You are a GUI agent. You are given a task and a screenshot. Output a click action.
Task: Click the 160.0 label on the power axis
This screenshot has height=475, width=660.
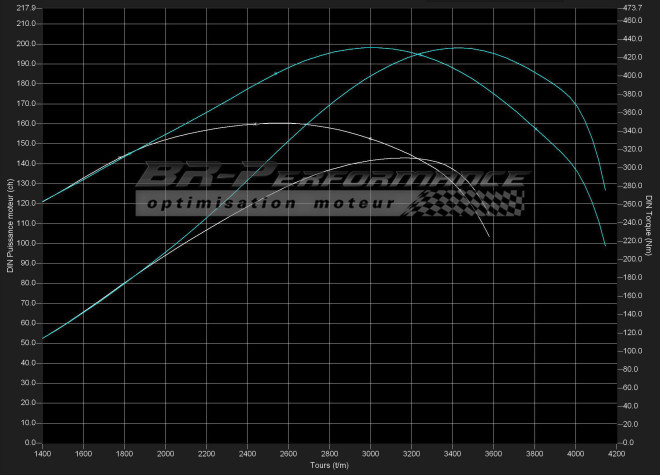point(25,123)
